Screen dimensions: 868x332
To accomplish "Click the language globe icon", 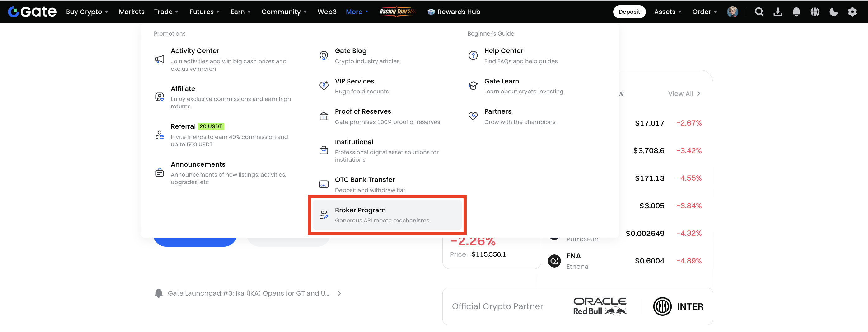I will [815, 12].
